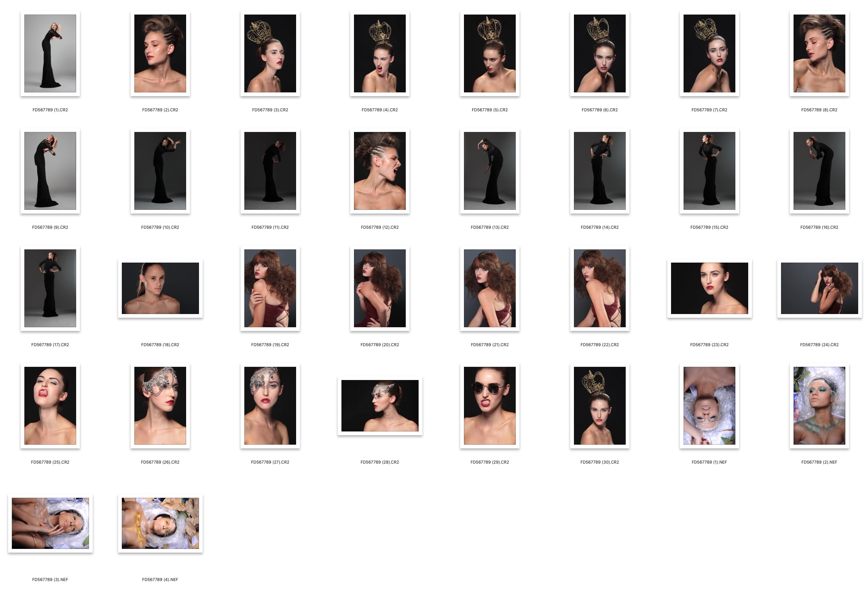Click thumbnail FD567789 (12).CR2
The width and height of the screenshot is (868, 601).
click(380, 171)
